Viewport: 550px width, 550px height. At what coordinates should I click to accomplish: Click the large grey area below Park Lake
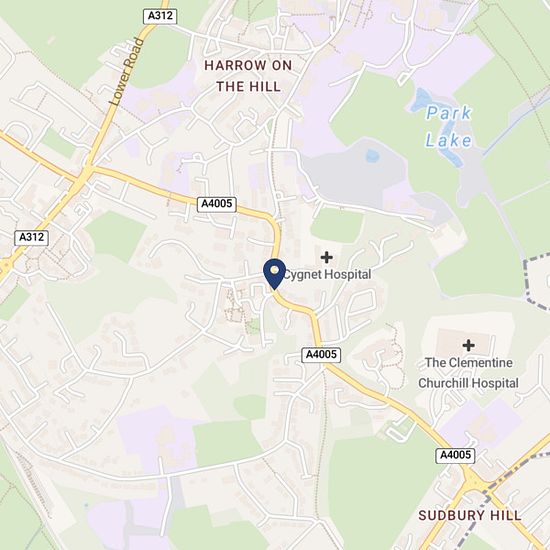(354, 172)
